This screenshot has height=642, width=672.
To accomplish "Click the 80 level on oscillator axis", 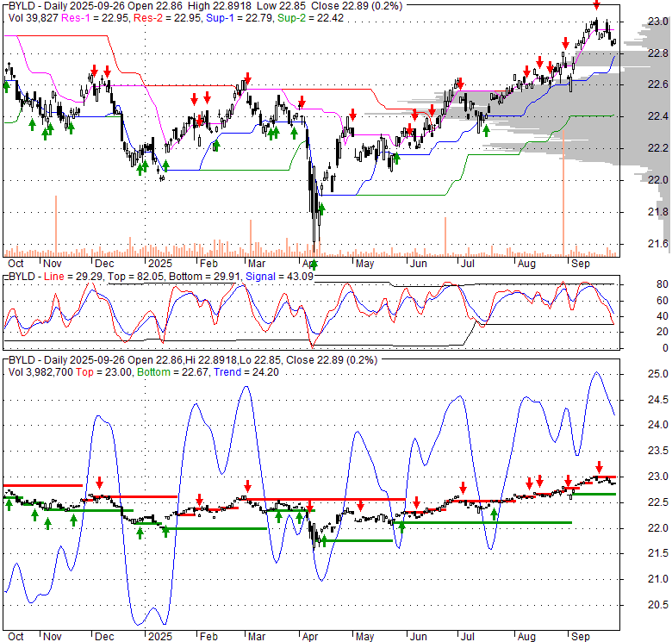I will click(x=663, y=284).
